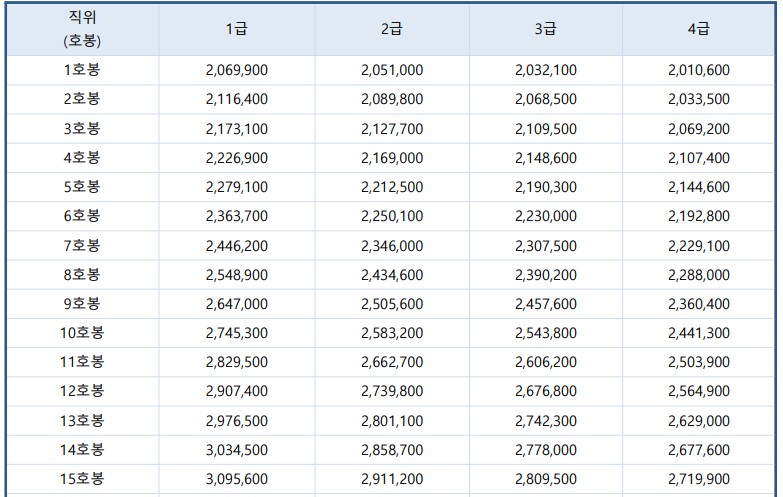Pick the 2,363,700 cell
This screenshot has width=783, height=497.
point(237,216)
